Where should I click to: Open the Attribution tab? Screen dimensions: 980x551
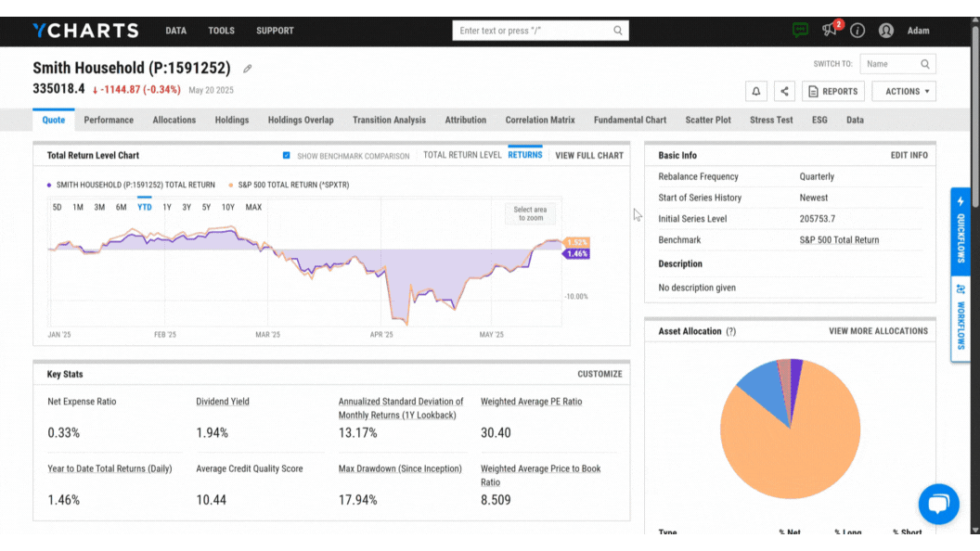[466, 120]
